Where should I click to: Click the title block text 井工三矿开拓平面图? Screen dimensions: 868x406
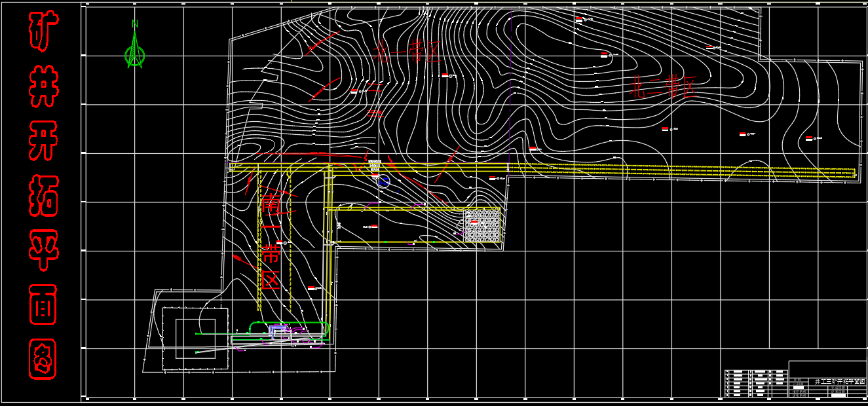pos(840,381)
